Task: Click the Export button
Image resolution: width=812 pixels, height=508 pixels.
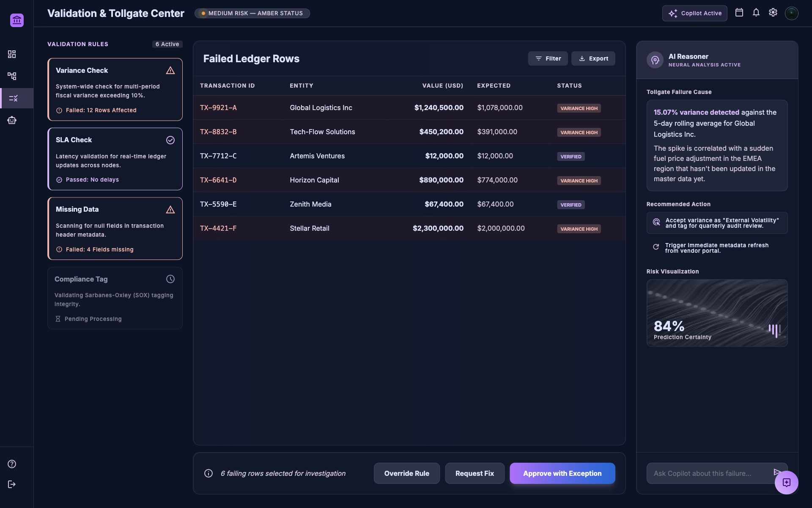Action: (x=593, y=58)
